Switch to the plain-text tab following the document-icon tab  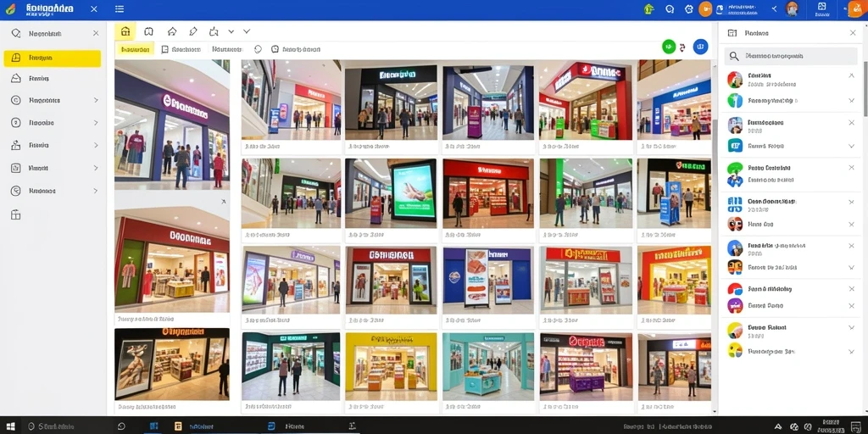coord(227,49)
